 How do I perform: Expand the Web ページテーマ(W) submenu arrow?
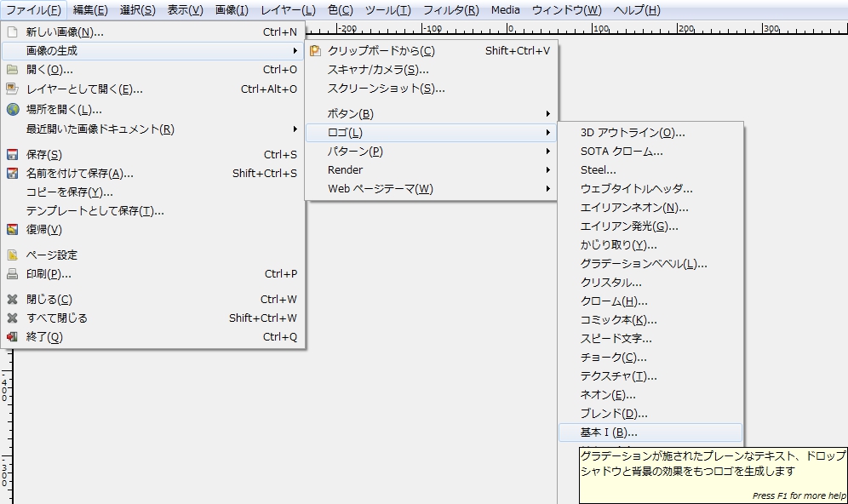pyautogui.click(x=547, y=189)
